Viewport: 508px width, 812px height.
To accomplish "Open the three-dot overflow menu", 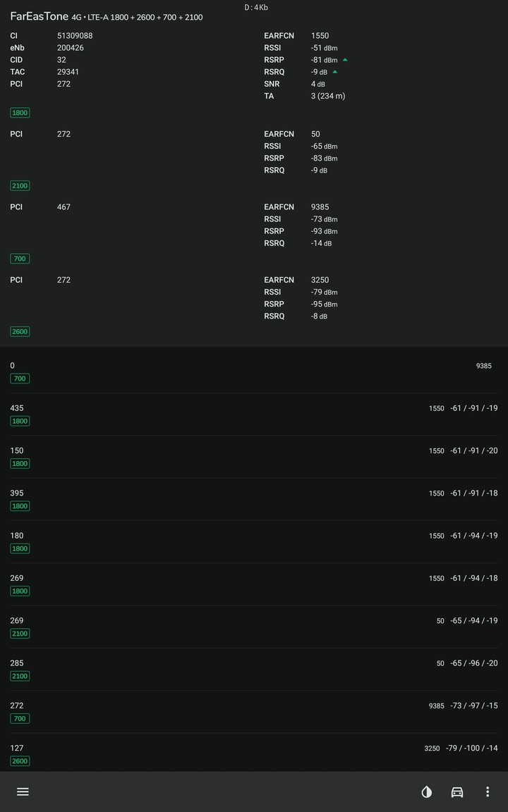I will pyautogui.click(x=488, y=792).
